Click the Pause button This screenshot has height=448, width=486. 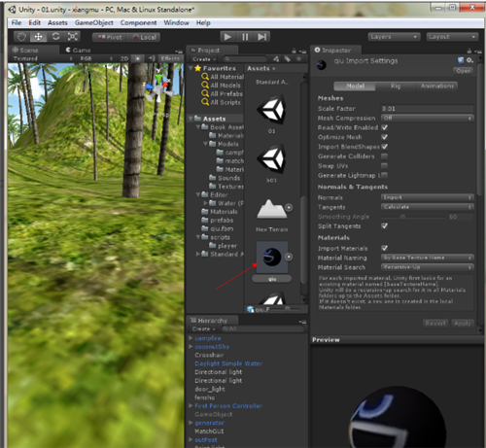tap(245, 37)
